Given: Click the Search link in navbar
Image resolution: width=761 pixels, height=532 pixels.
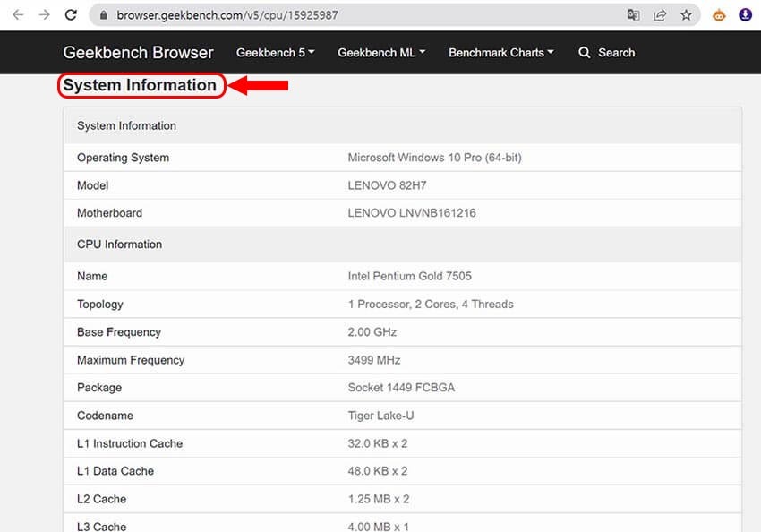Looking at the screenshot, I should pyautogui.click(x=616, y=53).
